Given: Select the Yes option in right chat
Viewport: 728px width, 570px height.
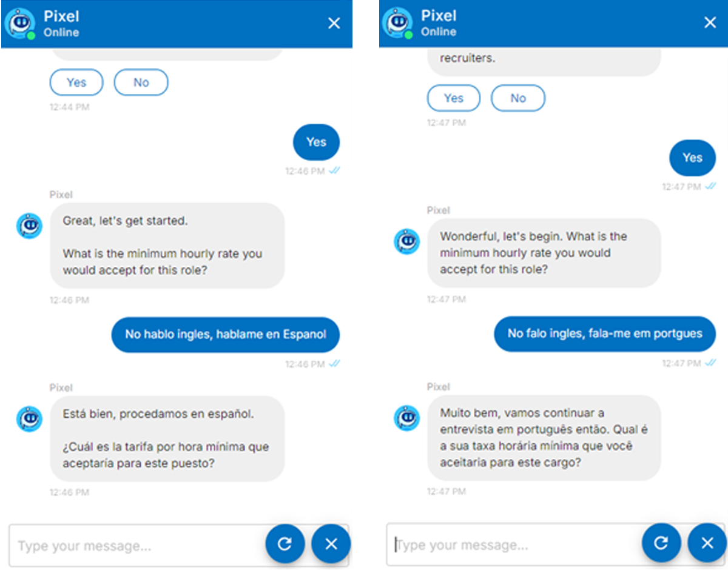Looking at the screenshot, I should tap(454, 98).
